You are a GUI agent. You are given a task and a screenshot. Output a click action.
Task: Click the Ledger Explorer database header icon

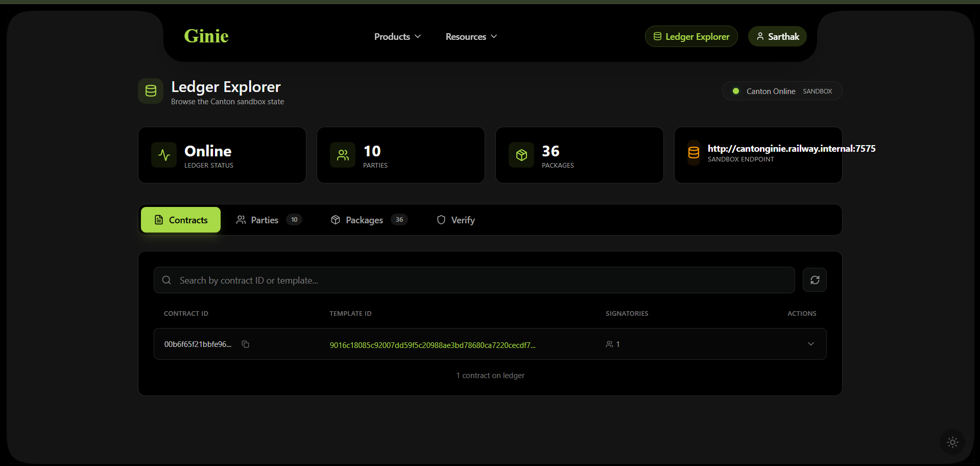(x=151, y=91)
